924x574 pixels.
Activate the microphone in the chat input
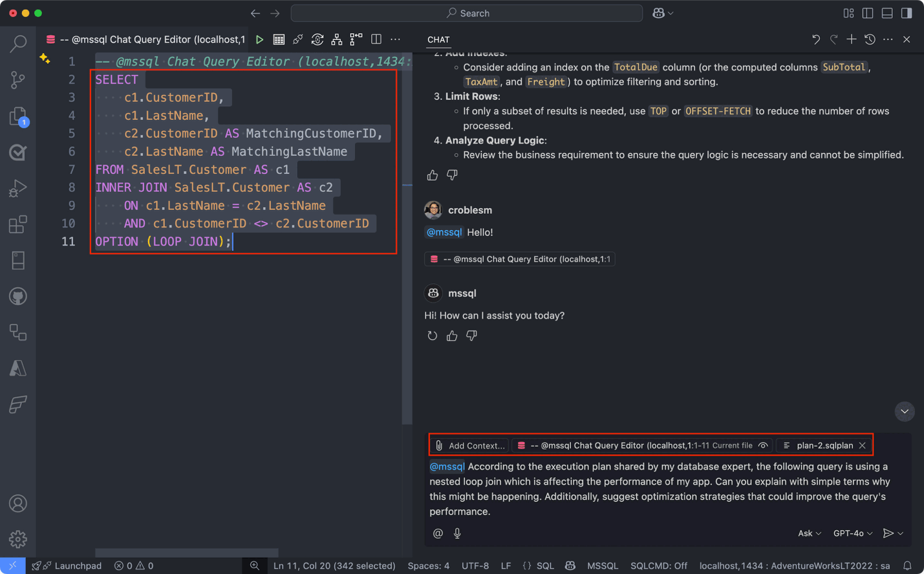[457, 533]
